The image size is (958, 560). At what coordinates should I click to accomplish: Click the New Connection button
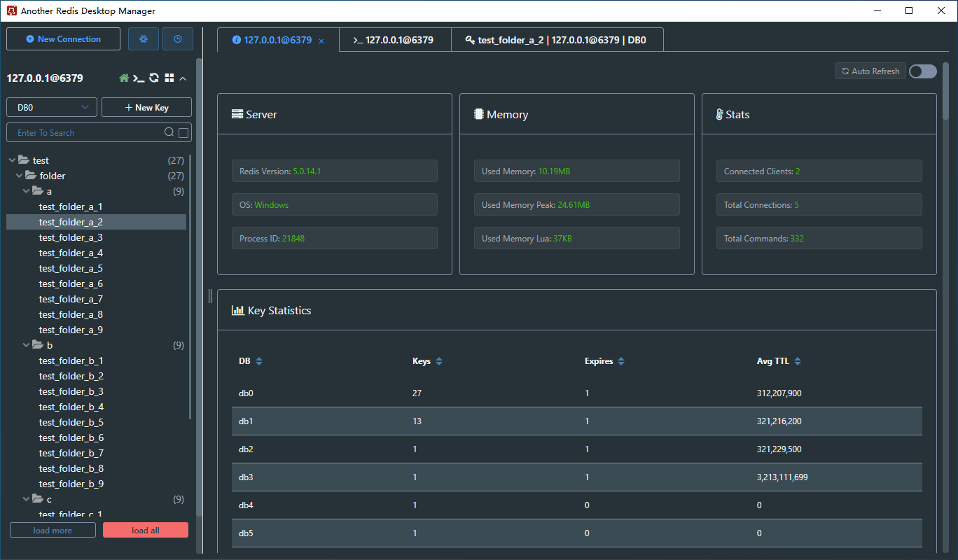pyautogui.click(x=63, y=39)
